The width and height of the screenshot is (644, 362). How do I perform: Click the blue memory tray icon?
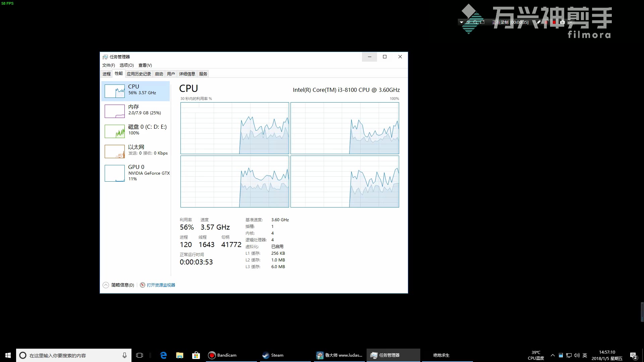point(560,355)
